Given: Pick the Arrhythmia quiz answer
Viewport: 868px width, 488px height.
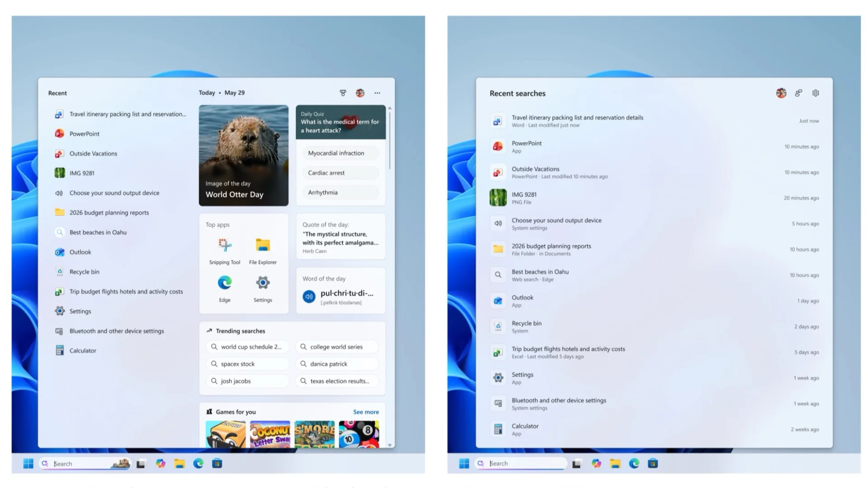Looking at the screenshot, I should [x=340, y=192].
